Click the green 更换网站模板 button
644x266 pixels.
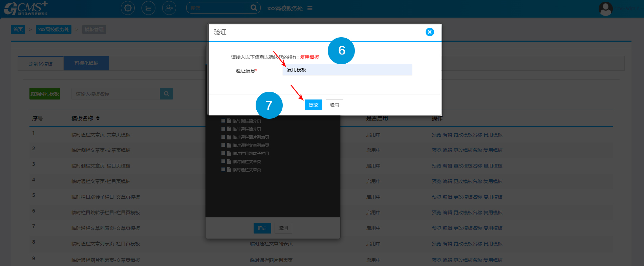pyautogui.click(x=45, y=94)
